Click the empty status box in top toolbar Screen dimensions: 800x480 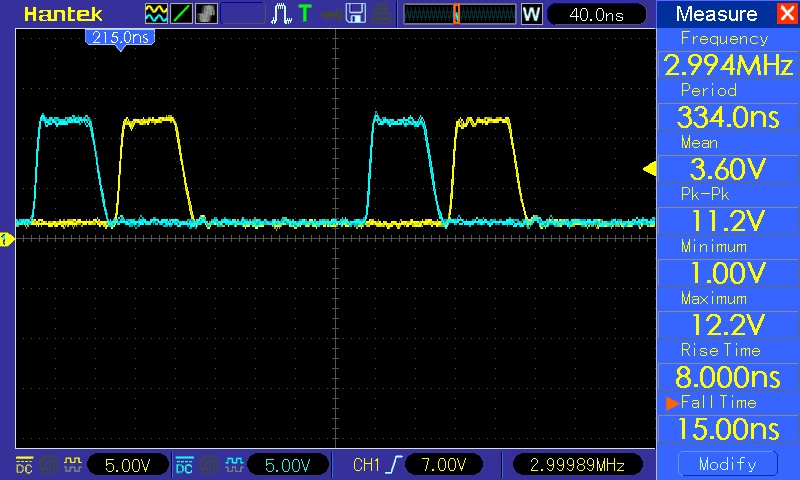(243, 14)
